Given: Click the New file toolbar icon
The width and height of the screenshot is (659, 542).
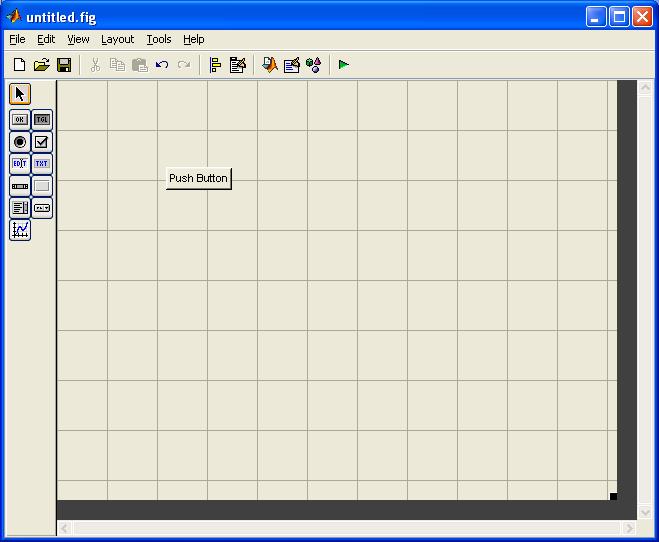Looking at the screenshot, I should 19,65.
